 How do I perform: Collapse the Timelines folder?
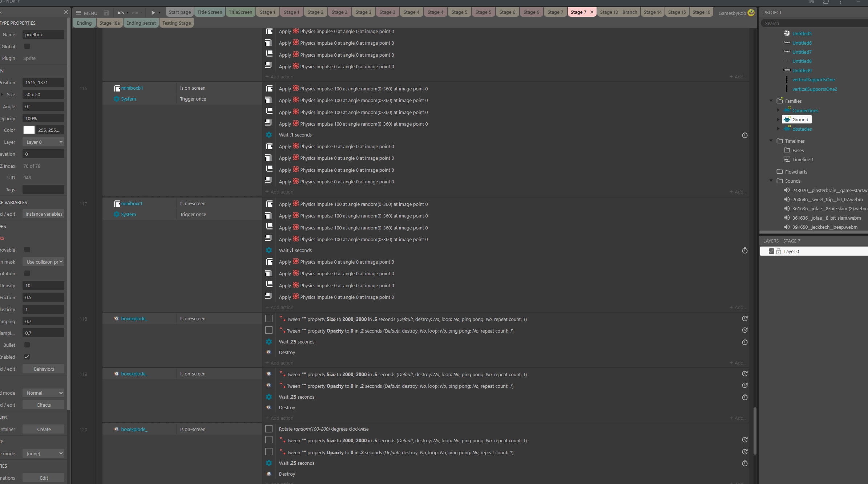click(771, 141)
